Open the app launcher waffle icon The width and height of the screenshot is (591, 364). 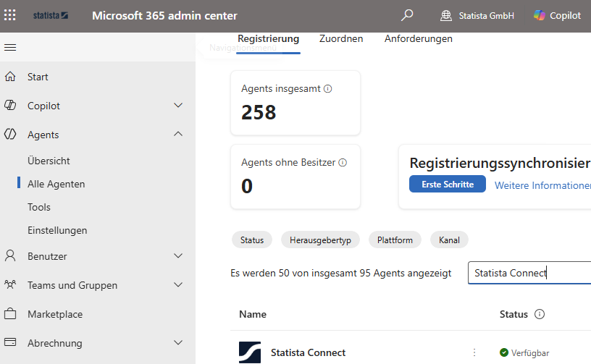[x=10, y=15]
